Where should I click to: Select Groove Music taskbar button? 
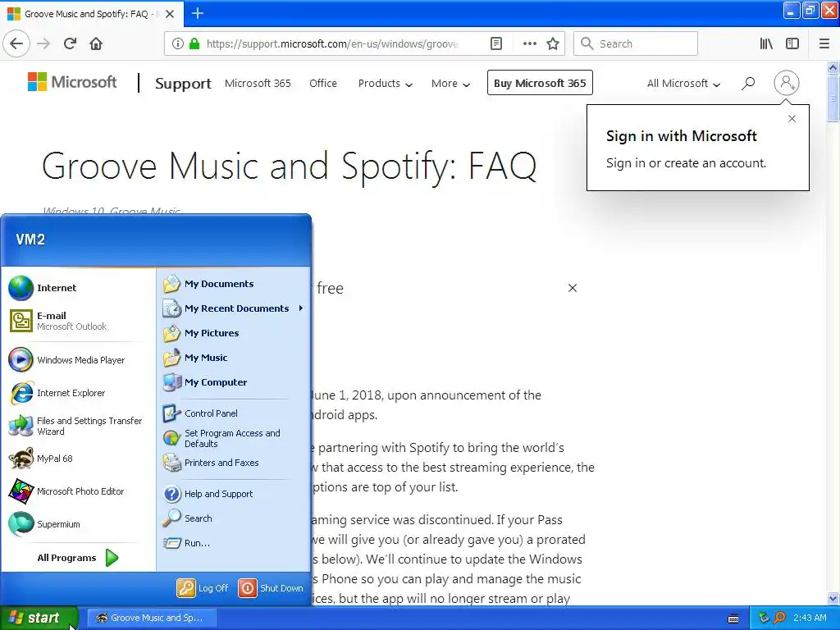pyautogui.click(x=152, y=618)
